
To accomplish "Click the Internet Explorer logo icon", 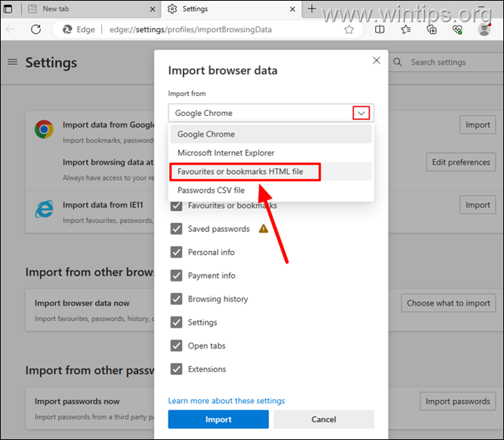I will pos(44,209).
